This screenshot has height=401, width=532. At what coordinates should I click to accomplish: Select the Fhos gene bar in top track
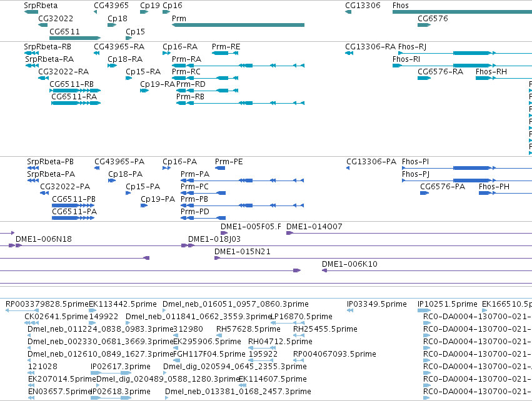tap(462, 12)
